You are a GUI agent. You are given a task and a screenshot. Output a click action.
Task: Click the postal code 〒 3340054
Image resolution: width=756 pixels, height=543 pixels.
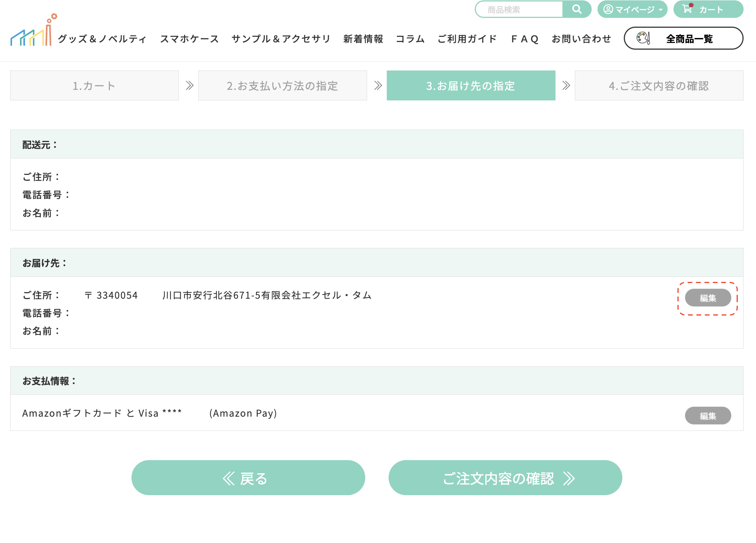pos(111,295)
